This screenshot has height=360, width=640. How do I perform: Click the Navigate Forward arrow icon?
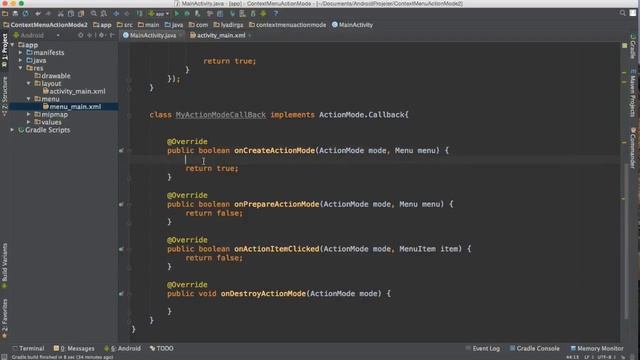(127, 13)
